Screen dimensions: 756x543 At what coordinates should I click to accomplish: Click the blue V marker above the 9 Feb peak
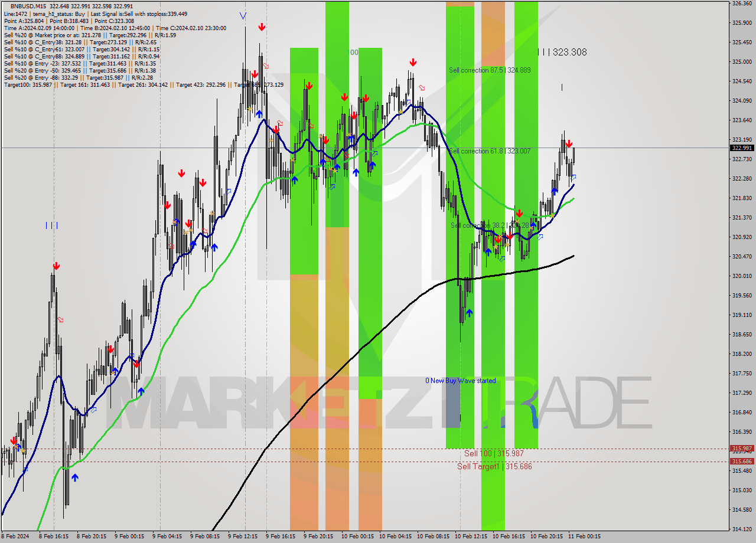pos(243,15)
